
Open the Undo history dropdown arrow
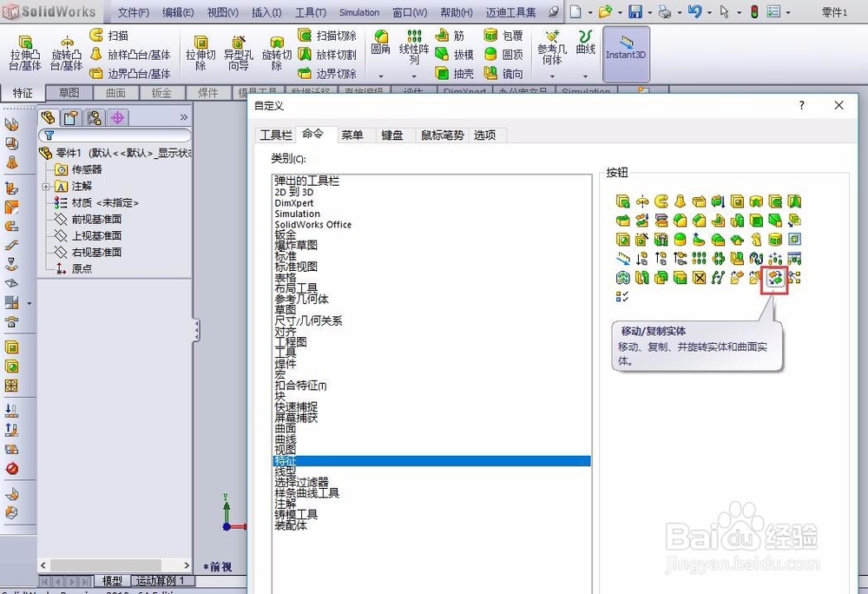(709, 12)
